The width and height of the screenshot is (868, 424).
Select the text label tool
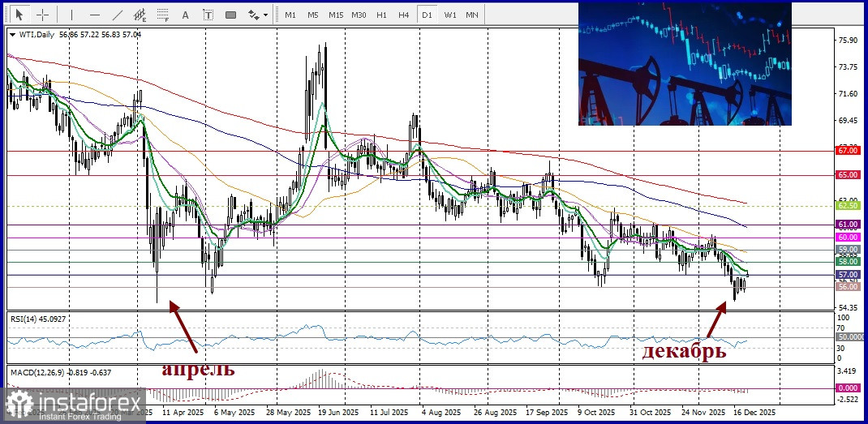[x=208, y=15]
